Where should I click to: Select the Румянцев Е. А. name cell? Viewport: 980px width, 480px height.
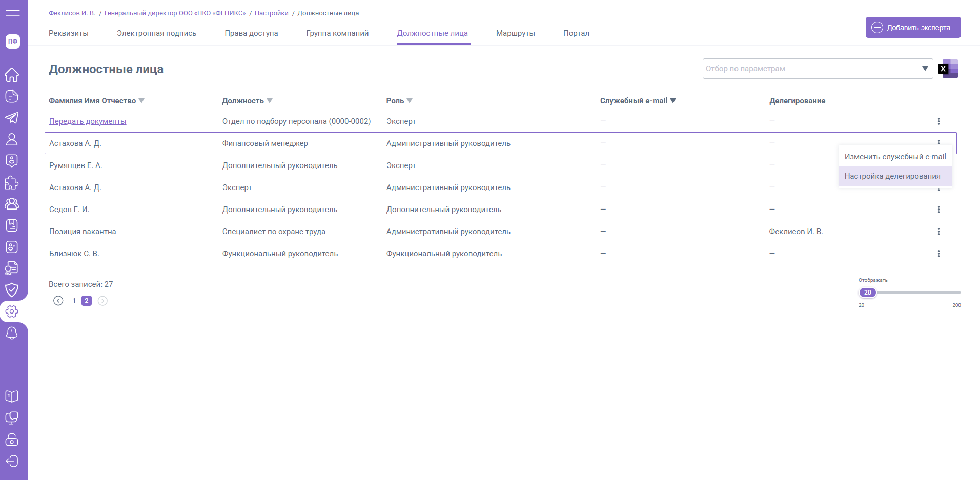coord(76,165)
